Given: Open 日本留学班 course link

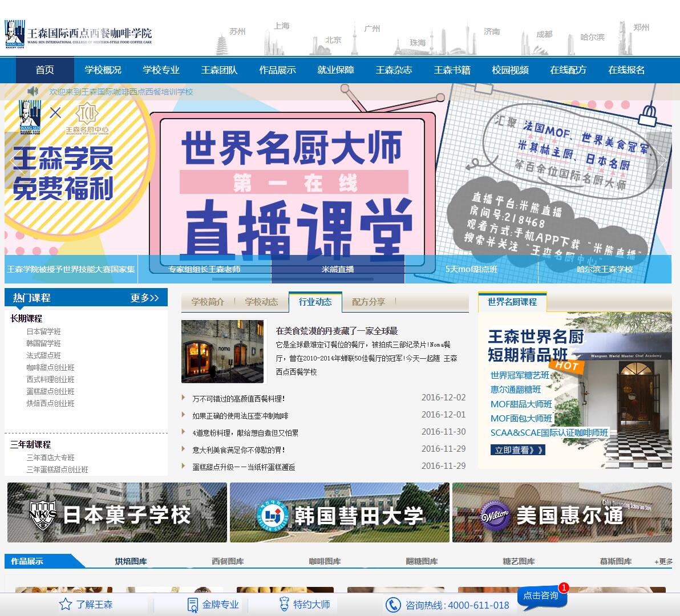Looking at the screenshot, I should 44,331.
